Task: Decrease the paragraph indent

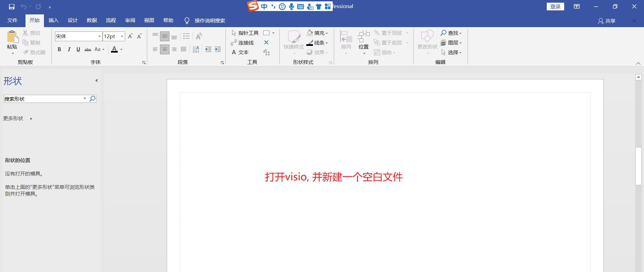Action: (208, 50)
